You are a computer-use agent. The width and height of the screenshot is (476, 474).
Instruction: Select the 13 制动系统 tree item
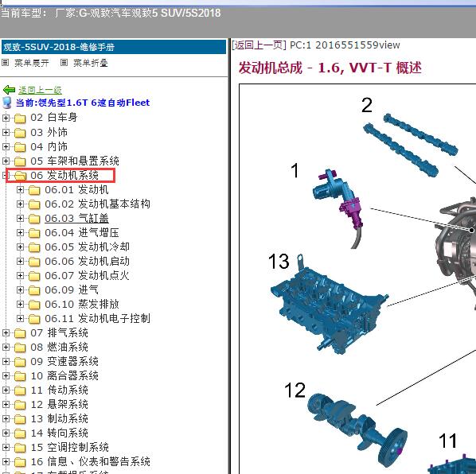pyautogui.click(x=59, y=419)
